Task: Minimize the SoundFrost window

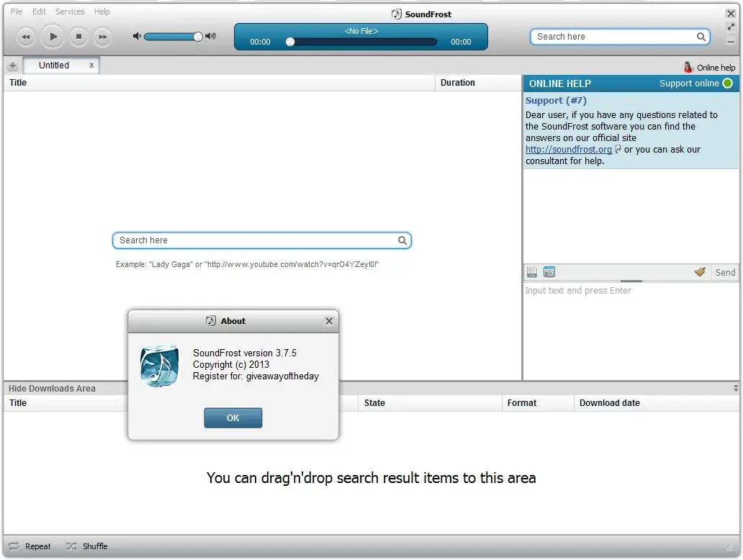Action: click(x=731, y=42)
